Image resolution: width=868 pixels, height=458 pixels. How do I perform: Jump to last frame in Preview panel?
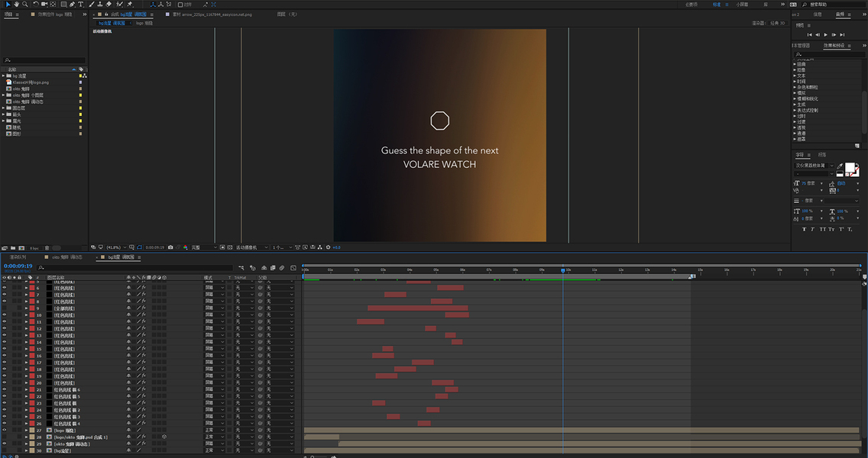coord(842,35)
